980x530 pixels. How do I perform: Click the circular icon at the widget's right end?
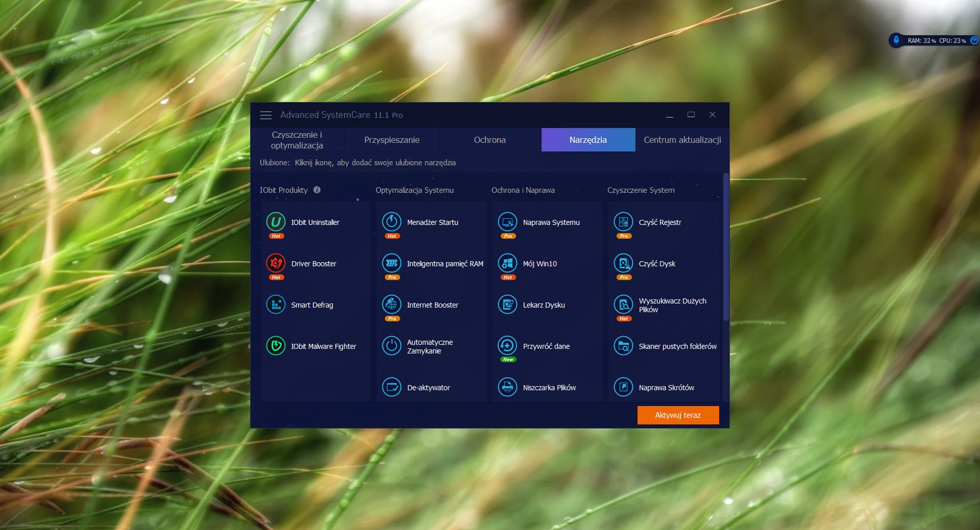coord(974,40)
